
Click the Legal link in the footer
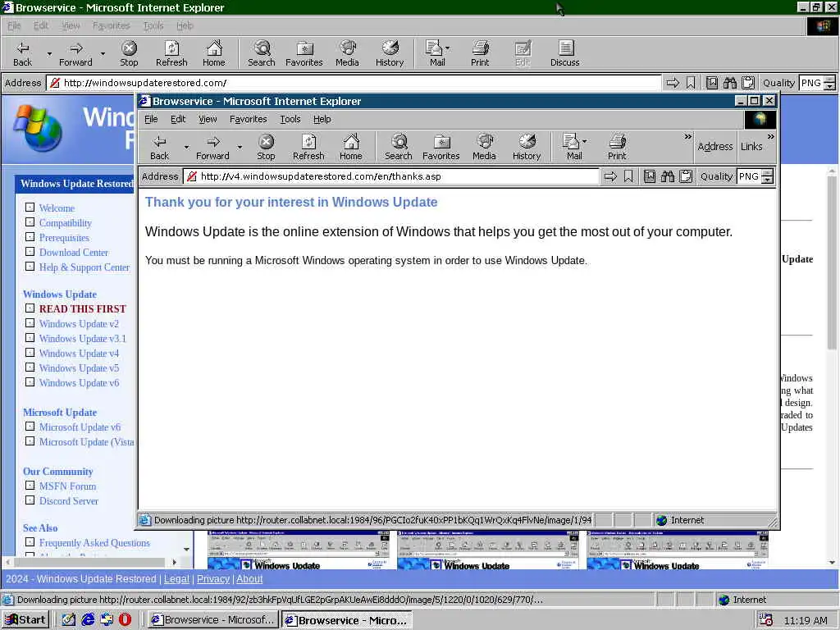[176, 578]
